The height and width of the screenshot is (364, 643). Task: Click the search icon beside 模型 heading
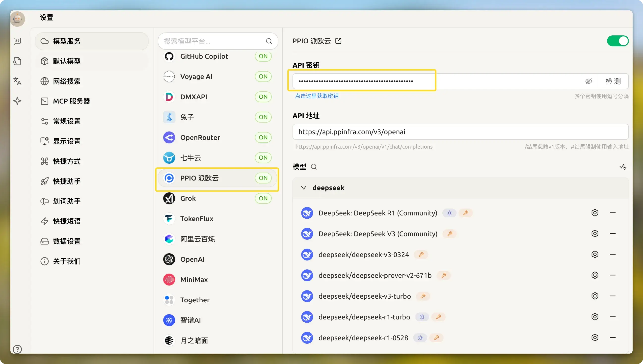(x=314, y=167)
